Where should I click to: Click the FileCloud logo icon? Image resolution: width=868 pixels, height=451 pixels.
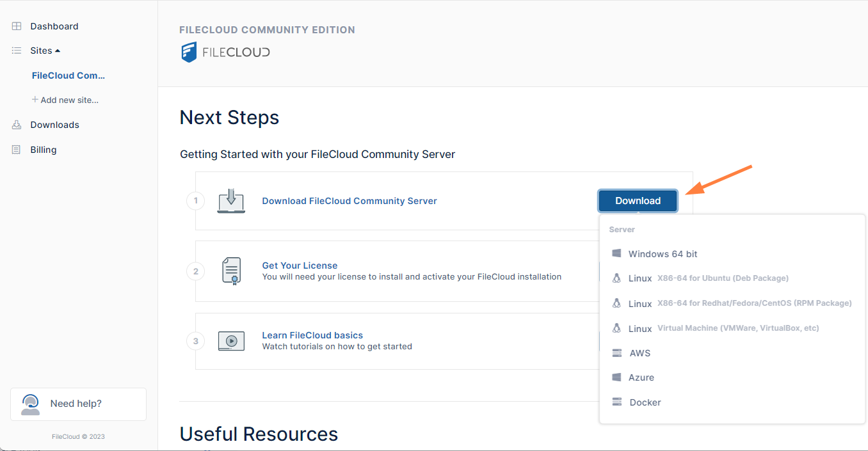click(x=189, y=52)
